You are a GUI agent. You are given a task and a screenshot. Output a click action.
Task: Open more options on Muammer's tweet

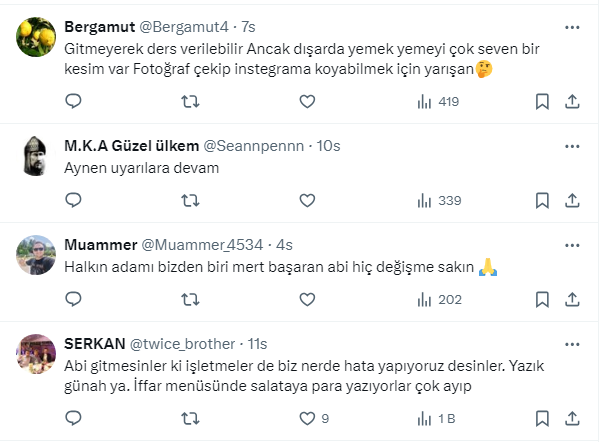(572, 244)
